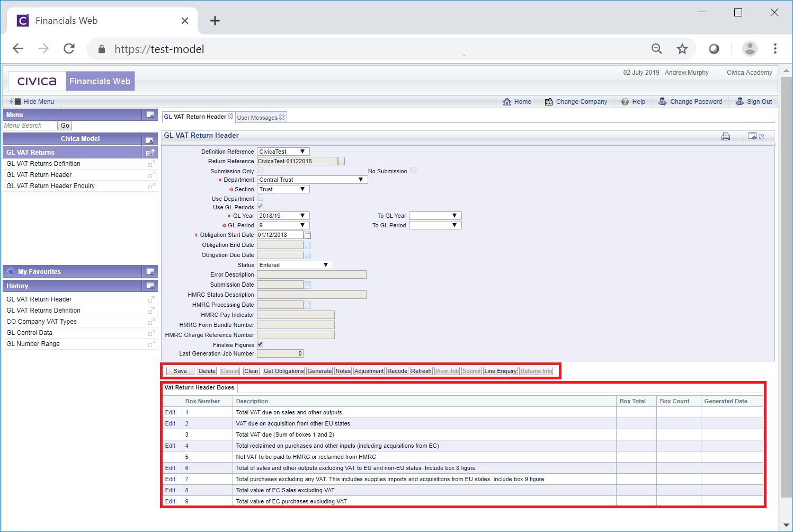Click the print icon in GL VAT Return Header
Screen dimensions: 793x532
(x=726, y=136)
